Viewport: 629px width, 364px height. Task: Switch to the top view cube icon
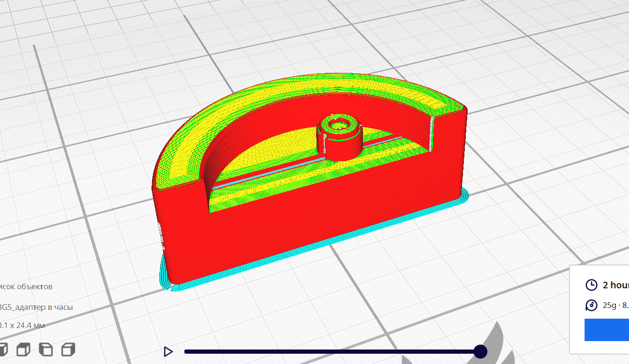pos(23,349)
